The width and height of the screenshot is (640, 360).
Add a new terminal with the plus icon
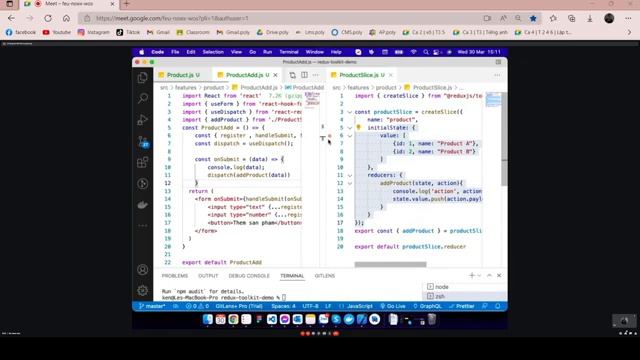[472, 276]
